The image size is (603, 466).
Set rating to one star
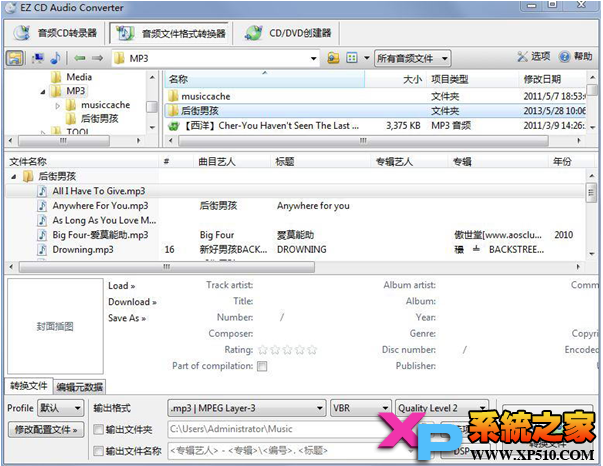pos(263,350)
